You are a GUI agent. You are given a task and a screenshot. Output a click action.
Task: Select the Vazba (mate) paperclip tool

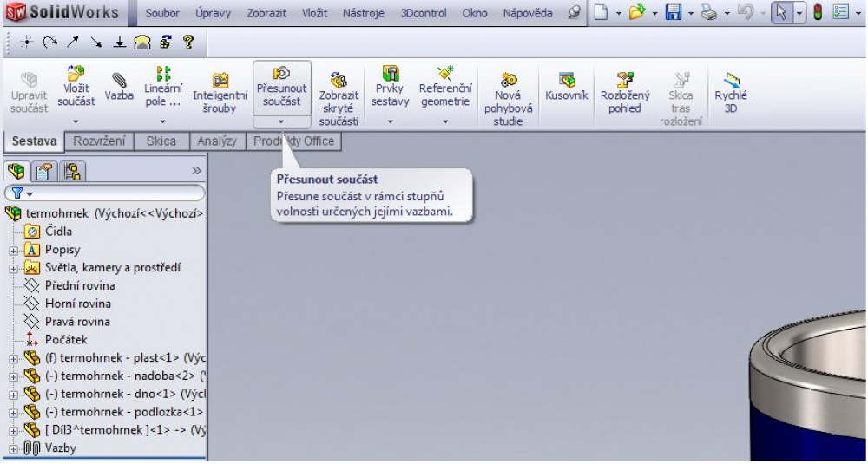coord(120,88)
